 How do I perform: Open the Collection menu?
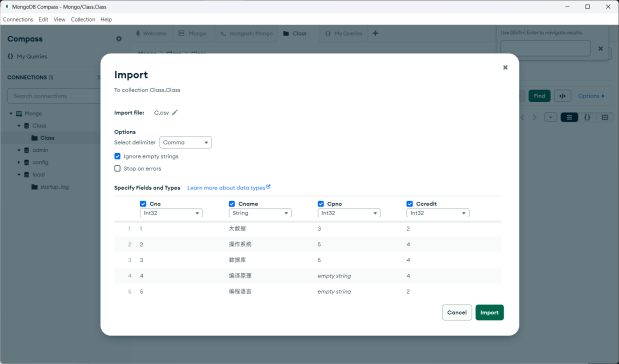(83, 19)
